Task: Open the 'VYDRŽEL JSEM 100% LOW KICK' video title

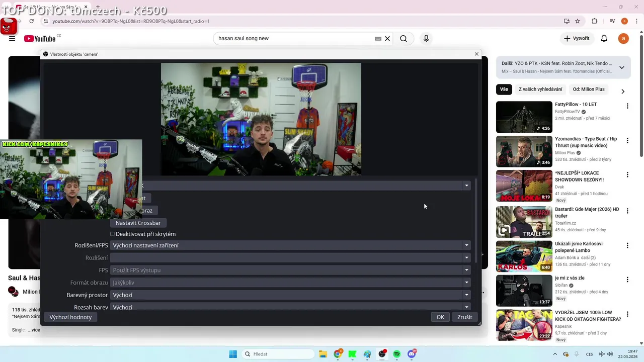Action: pyautogui.click(x=588, y=316)
